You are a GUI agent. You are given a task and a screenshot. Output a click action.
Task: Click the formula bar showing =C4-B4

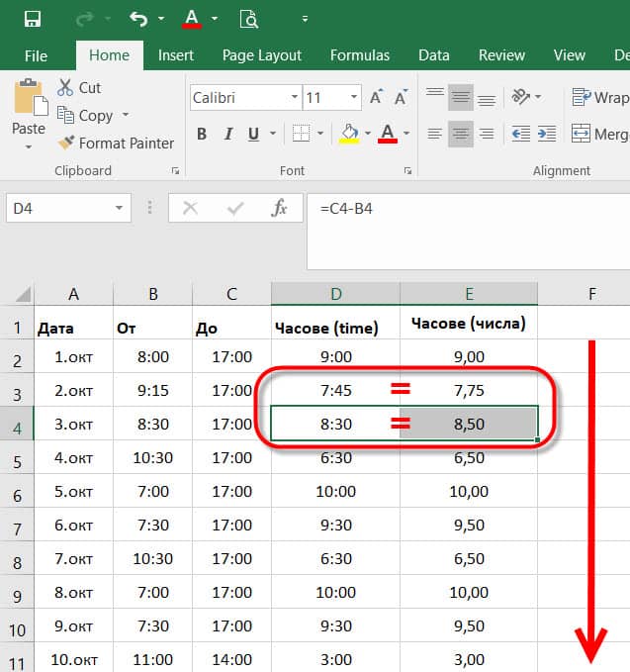468,231
